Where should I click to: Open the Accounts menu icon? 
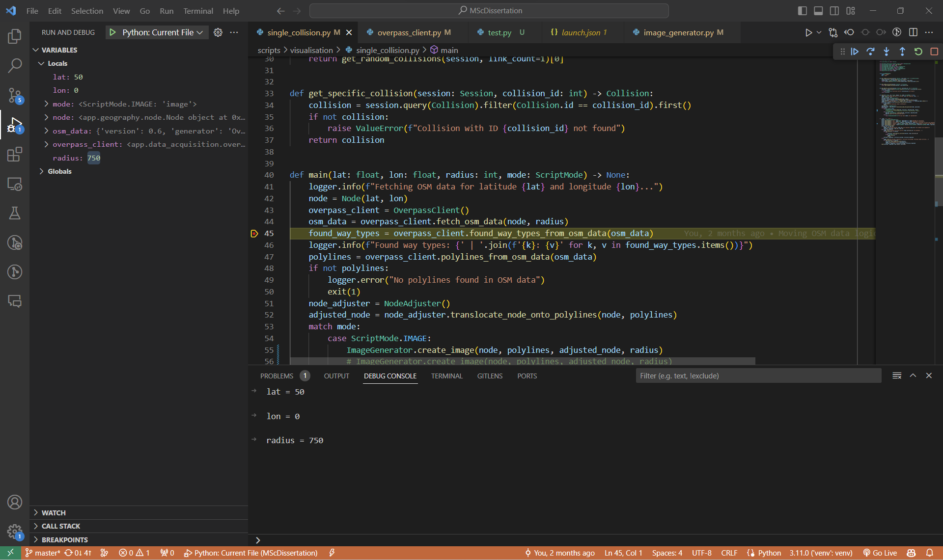point(15,502)
